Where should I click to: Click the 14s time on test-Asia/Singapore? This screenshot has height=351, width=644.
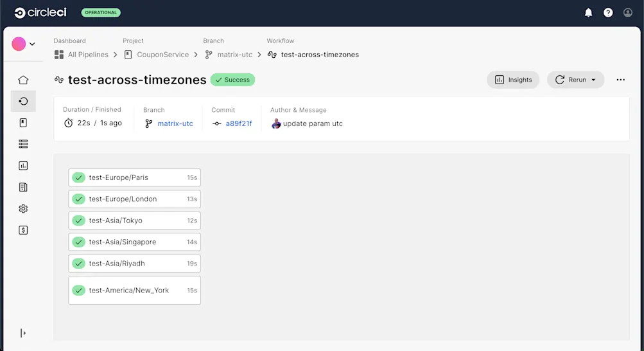[x=192, y=242]
